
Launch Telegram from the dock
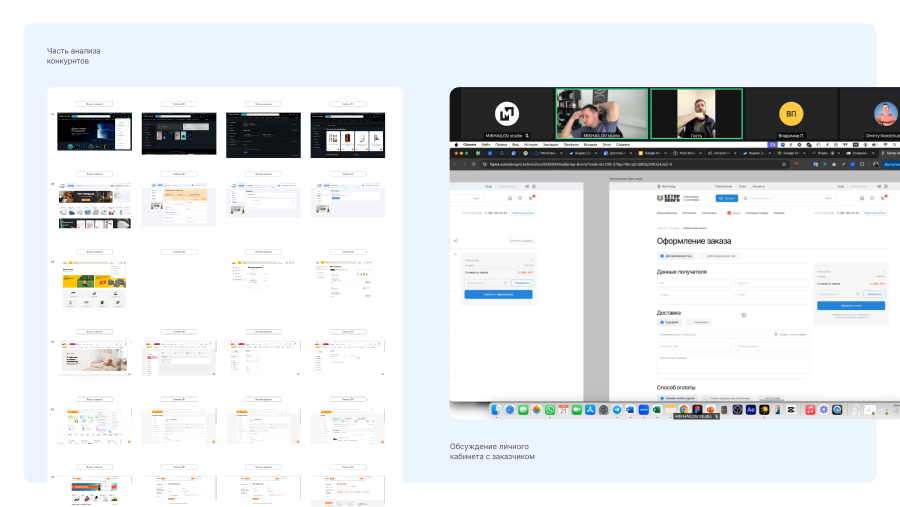click(617, 410)
